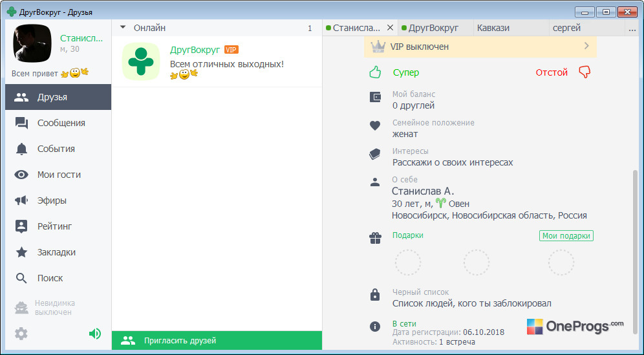Click the thumbs-up icon
Image resolution: width=644 pixels, height=355 pixels.
375,72
